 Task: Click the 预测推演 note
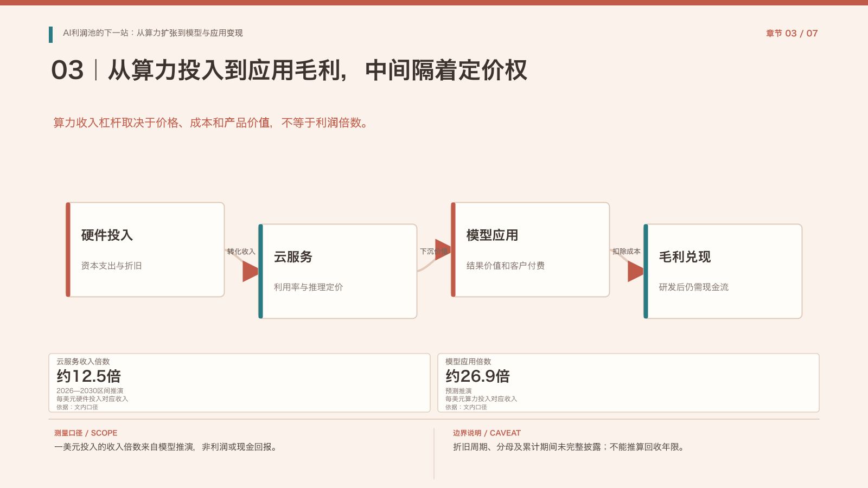click(x=458, y=391)
